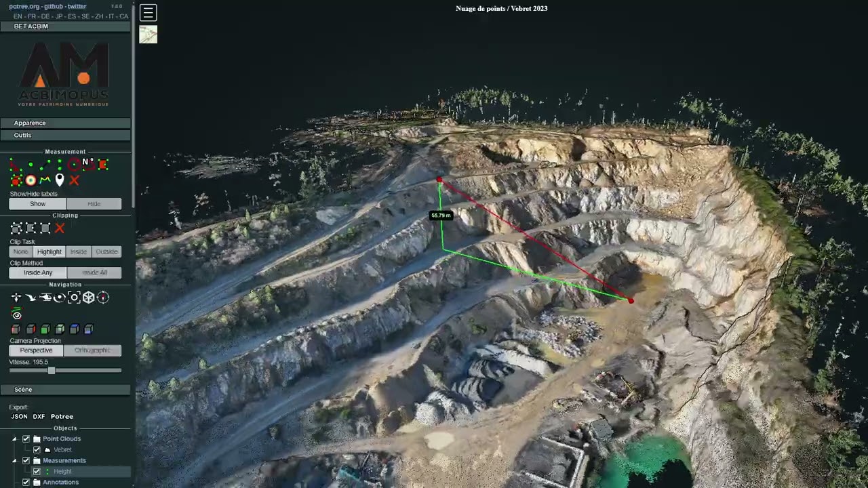The image size is (868, 488).
Task: Collapse the Measurements tree node
Action: pos(14,460)
